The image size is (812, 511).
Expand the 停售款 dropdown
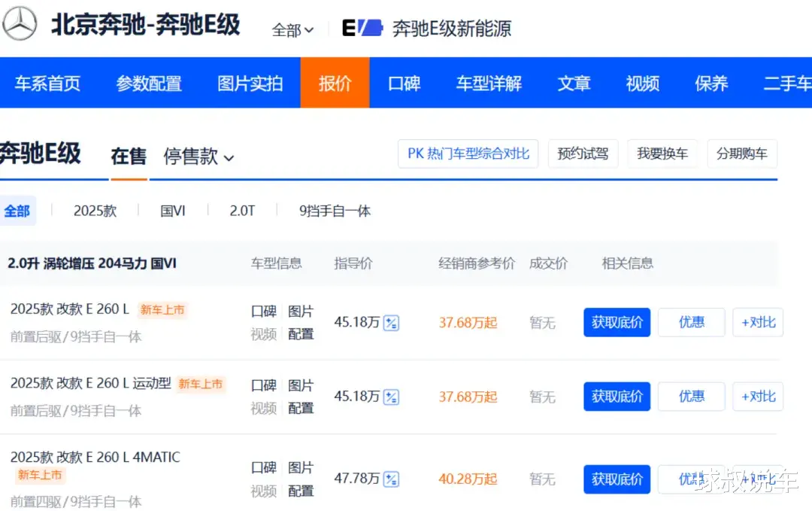pos(198,157)
